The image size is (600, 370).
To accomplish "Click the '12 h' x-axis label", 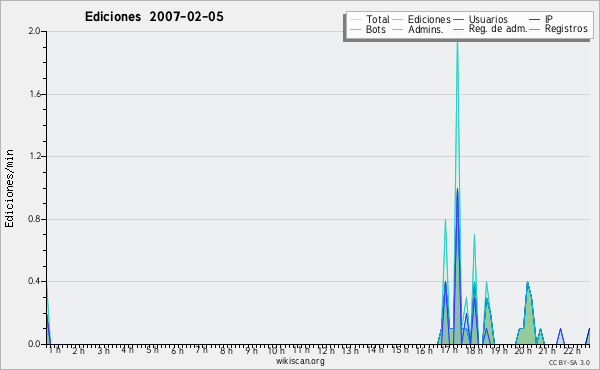I will pyautogui.click(x=326, y=350).
